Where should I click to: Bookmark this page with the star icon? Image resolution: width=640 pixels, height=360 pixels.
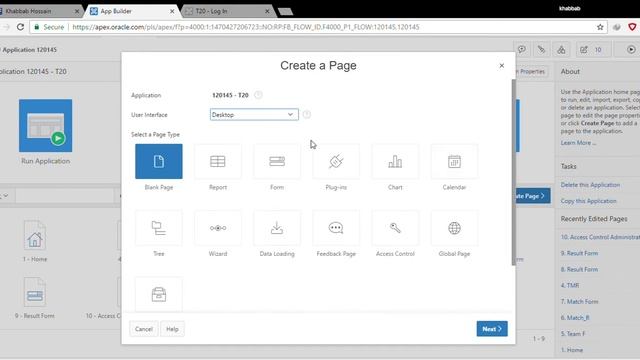click(x=600, y=27)
